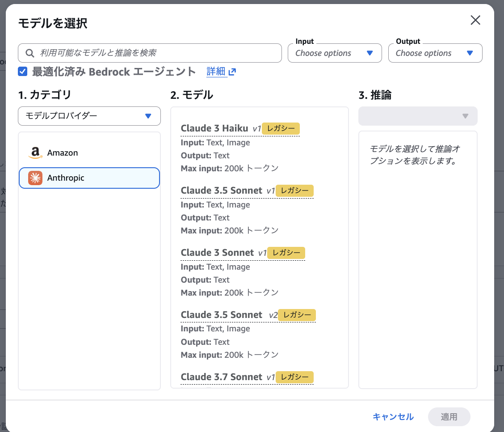Open the external link icon beside 詳細
The image size is (504, 432).
(232, 71)
